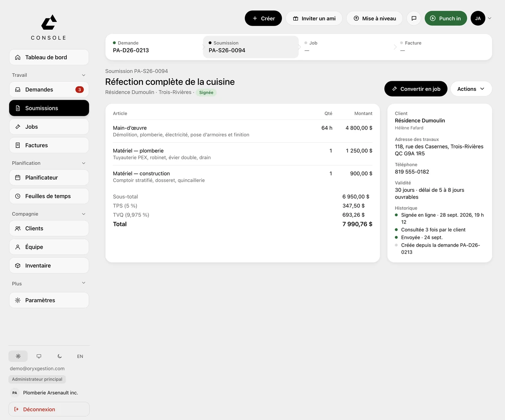Switch language to EN
505x420 pixels.
(80, 356)
